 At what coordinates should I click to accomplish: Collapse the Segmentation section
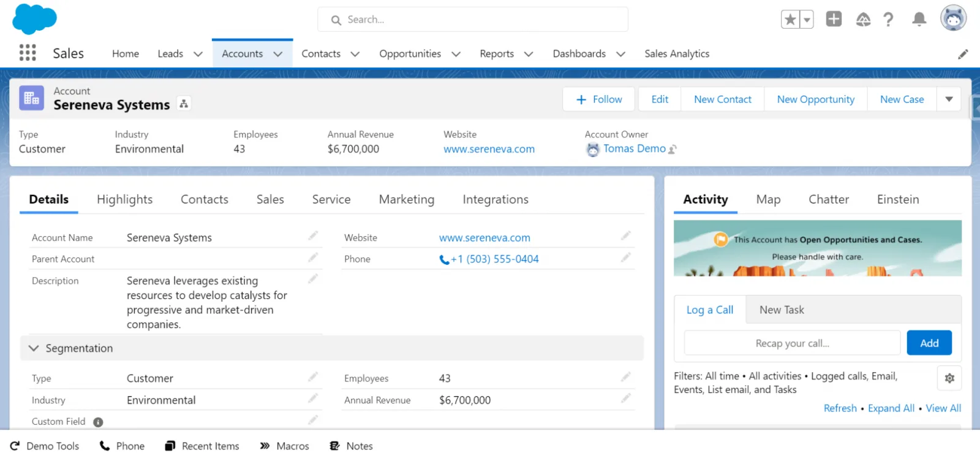coord(34,348)
